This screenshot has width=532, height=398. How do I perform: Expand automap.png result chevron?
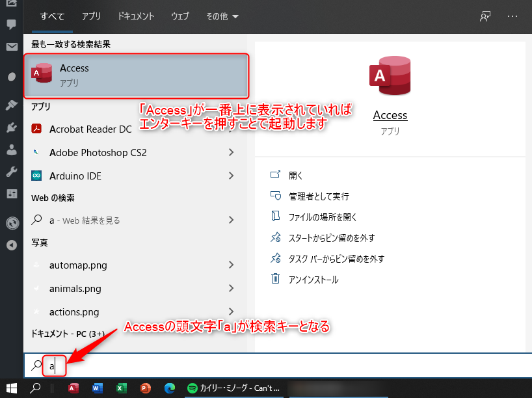coord(231,265)
